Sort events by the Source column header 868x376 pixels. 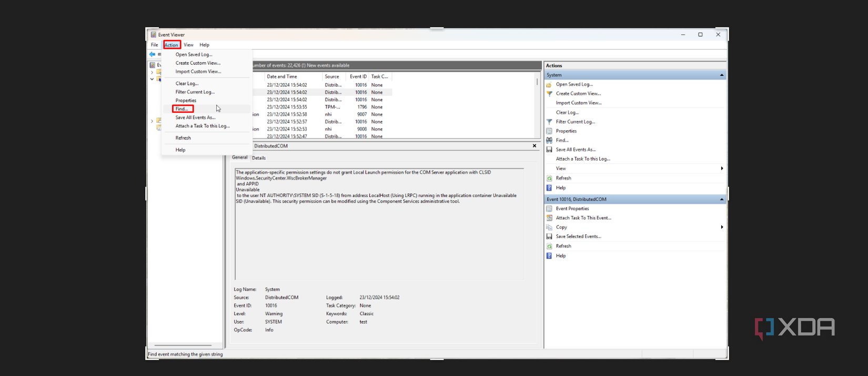pos(334,76)
